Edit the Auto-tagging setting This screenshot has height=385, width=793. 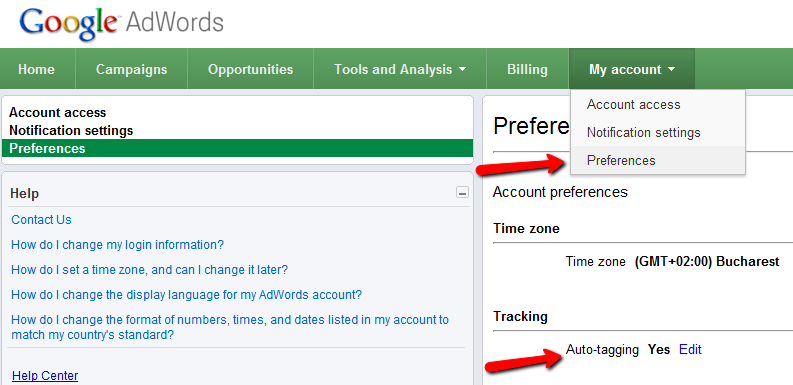tap(690, 349)
